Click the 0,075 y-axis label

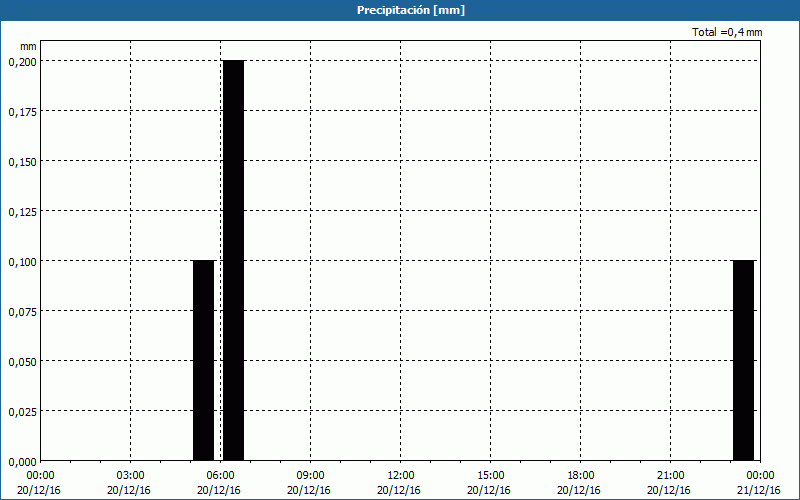(22, 312)
